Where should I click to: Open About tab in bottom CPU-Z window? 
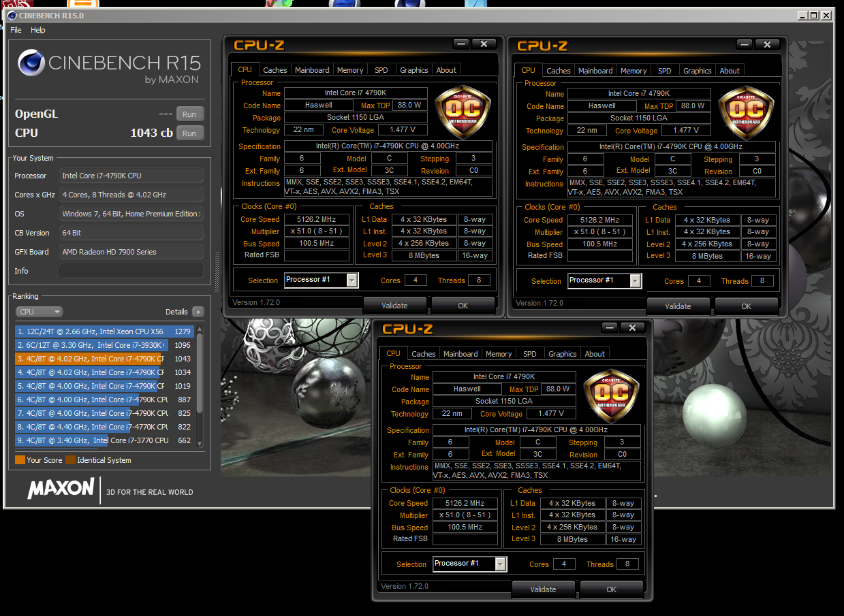(595, 353)
